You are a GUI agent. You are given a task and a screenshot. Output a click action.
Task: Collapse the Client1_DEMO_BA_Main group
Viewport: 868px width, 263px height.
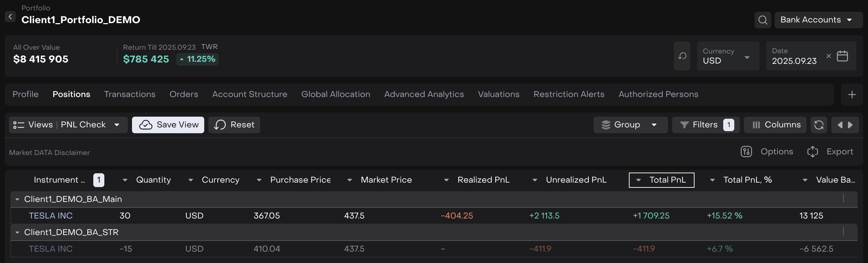(17, 199)
